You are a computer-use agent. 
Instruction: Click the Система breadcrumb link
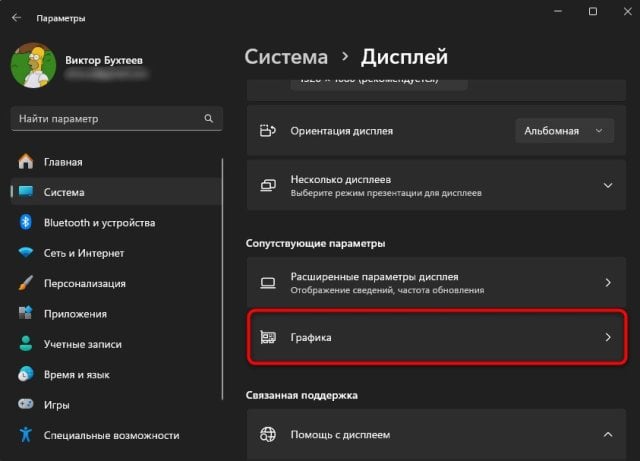[286, 57]
